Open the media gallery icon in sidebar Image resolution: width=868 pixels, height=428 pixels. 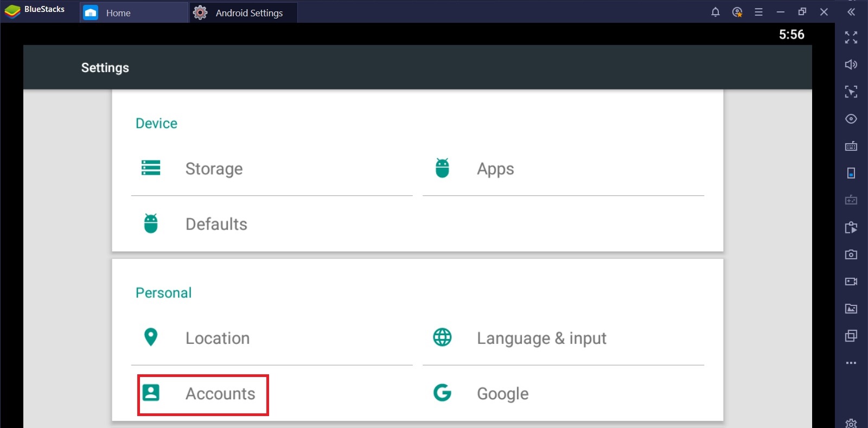pyautogui.click(x=851, y=309)
